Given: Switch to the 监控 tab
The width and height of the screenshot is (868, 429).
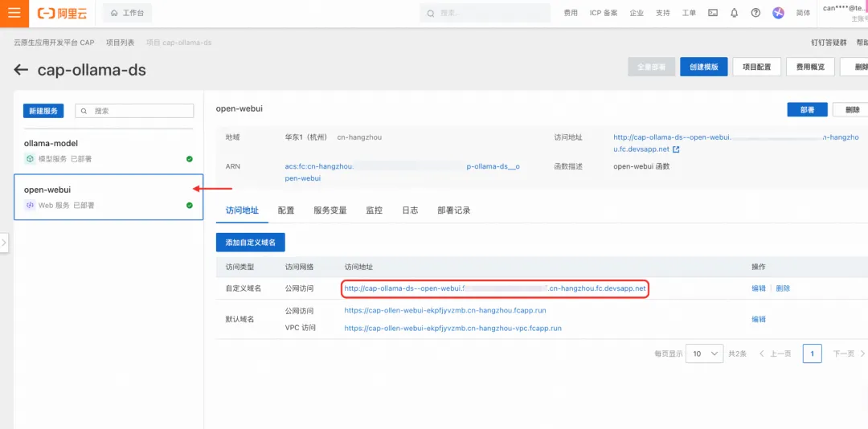Looking at the screenshot, I should [375, 210].
